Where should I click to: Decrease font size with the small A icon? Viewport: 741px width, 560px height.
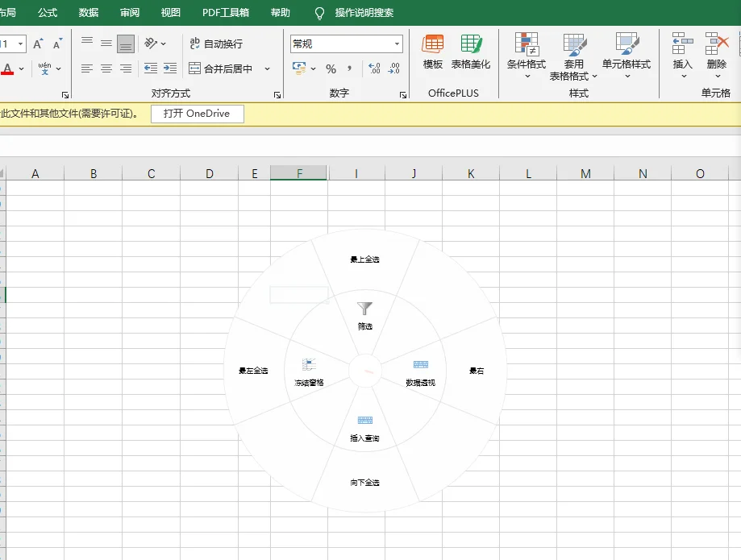tap(58, 44)
